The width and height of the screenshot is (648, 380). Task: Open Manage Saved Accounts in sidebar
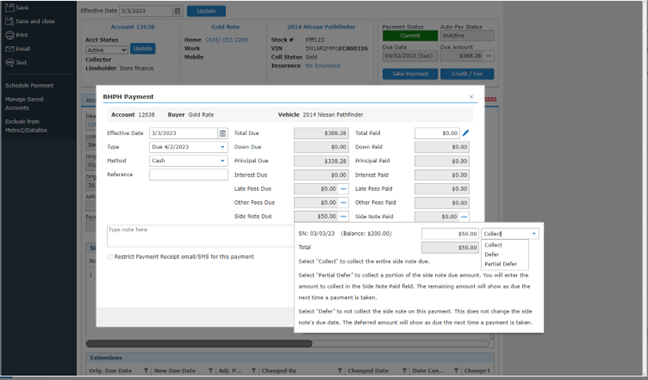(24, 104)
